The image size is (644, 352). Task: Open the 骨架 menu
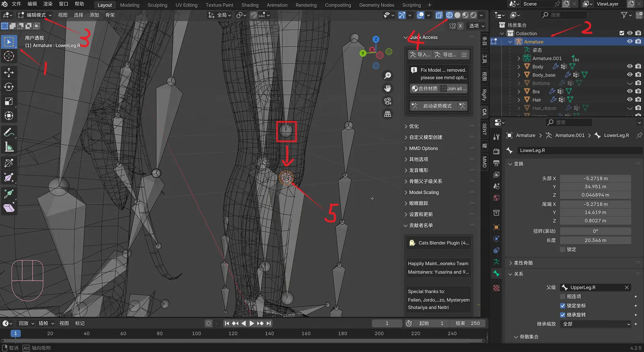(x=110, y=15)
